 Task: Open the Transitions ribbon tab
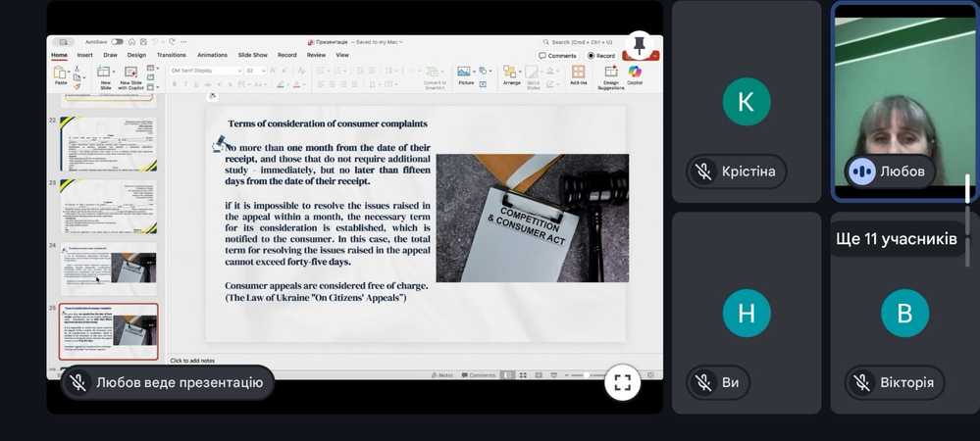(x=171, y=55)
